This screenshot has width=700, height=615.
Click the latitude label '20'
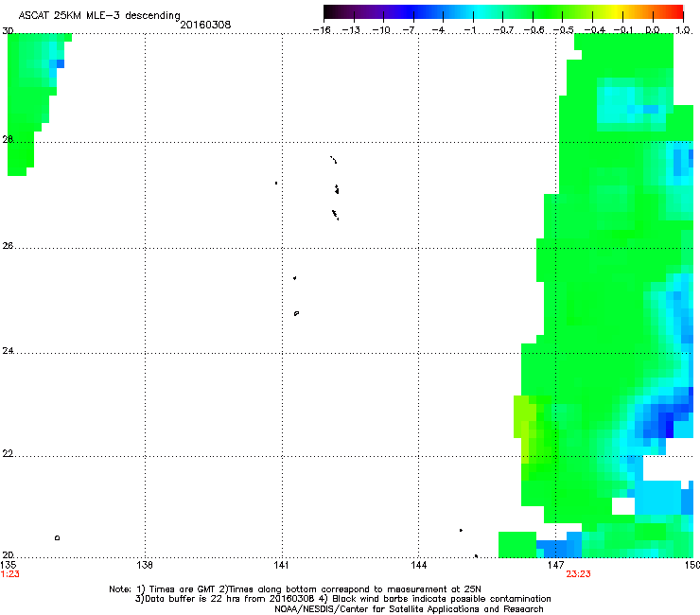(x=8, y=554)
